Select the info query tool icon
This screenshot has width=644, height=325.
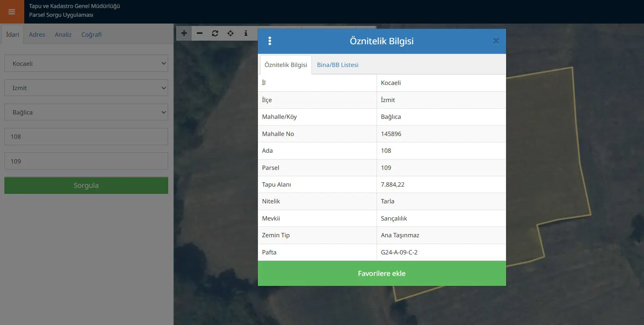pos(246,33)
